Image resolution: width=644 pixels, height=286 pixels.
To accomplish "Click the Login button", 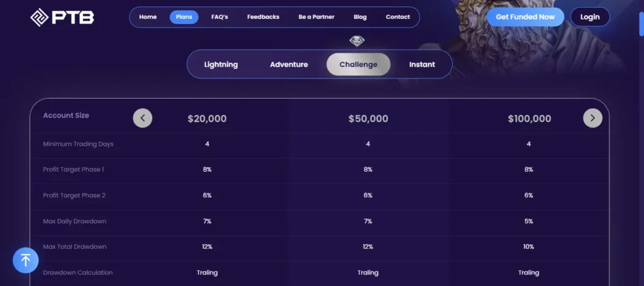I will click(x=590, y=17).
